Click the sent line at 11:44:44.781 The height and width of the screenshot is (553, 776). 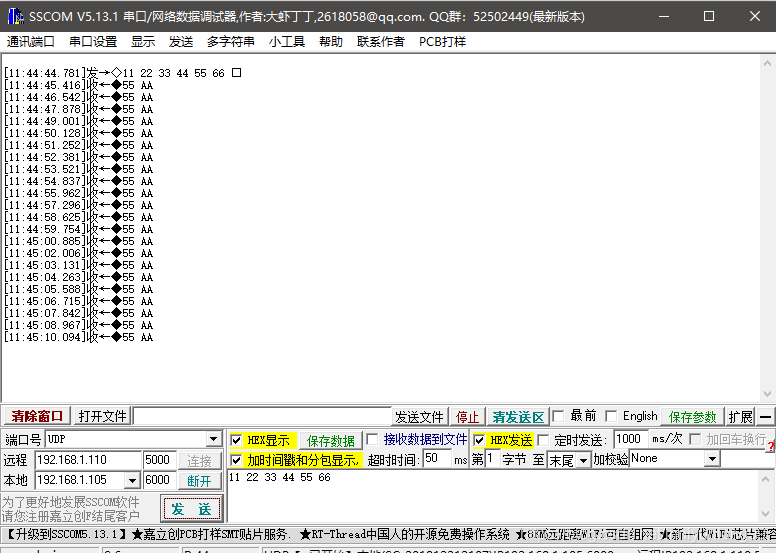(x=123, y=73)
